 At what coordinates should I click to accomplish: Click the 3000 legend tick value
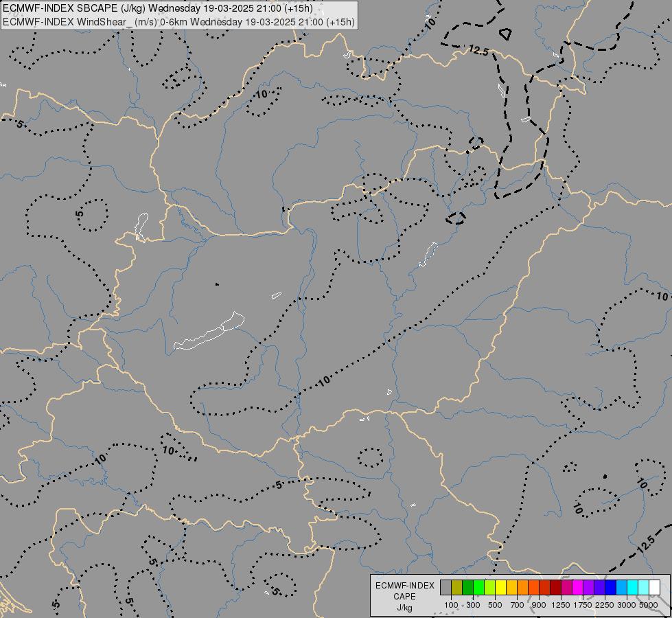tap(627, 605)
